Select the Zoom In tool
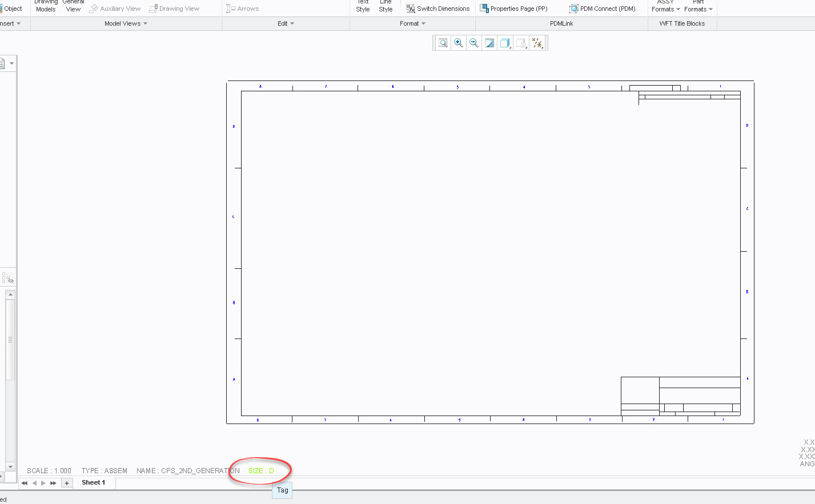815x504 pixels. (458, 43)
